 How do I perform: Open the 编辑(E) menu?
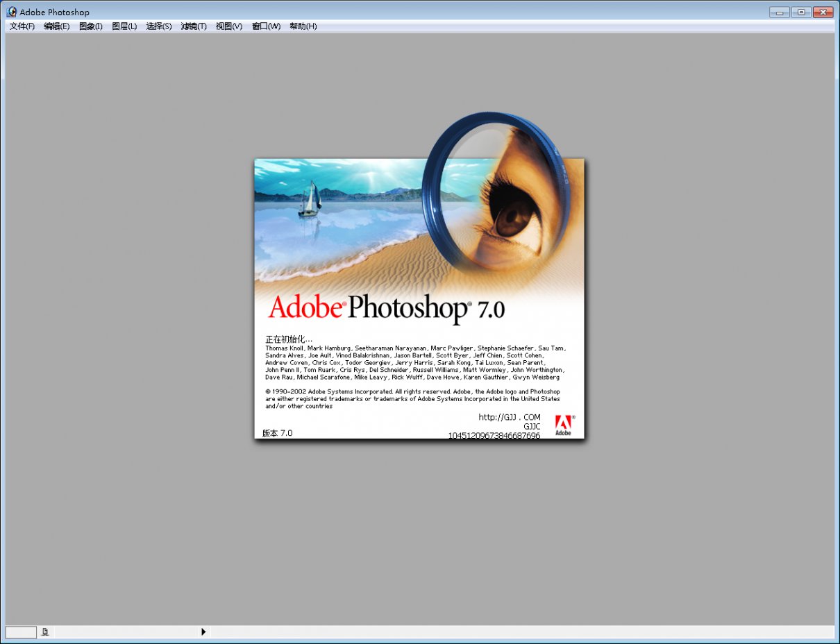57,26
